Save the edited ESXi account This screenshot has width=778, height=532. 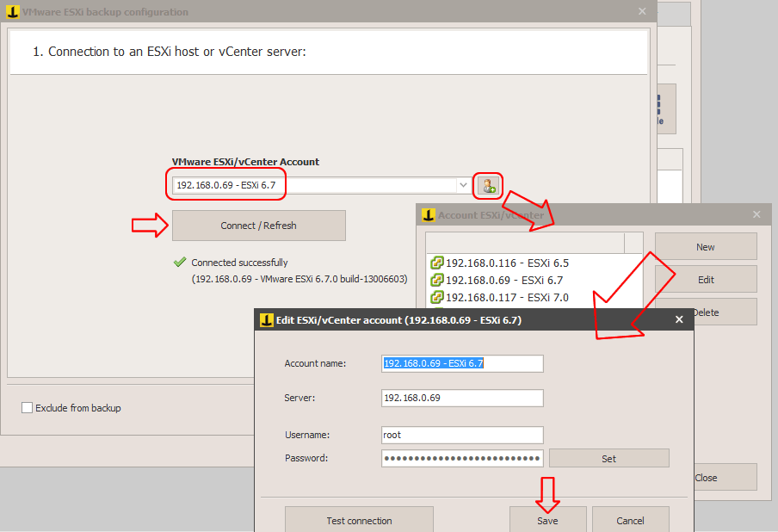[x=547, y=520]
